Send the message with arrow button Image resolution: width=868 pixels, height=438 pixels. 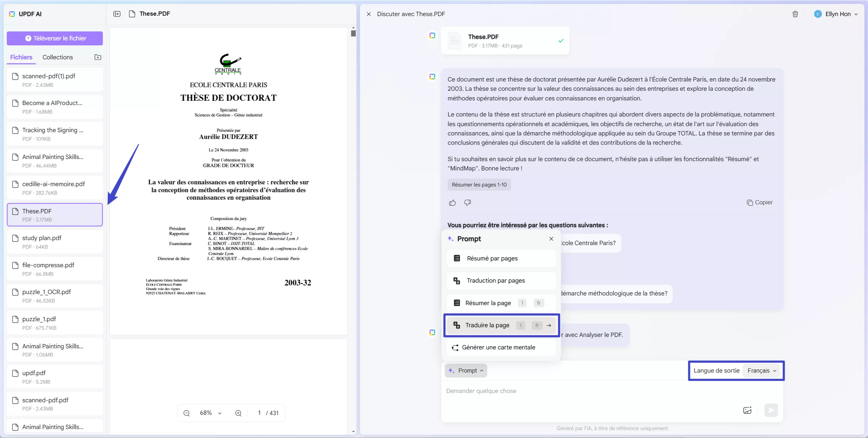(x=771, y=410)
